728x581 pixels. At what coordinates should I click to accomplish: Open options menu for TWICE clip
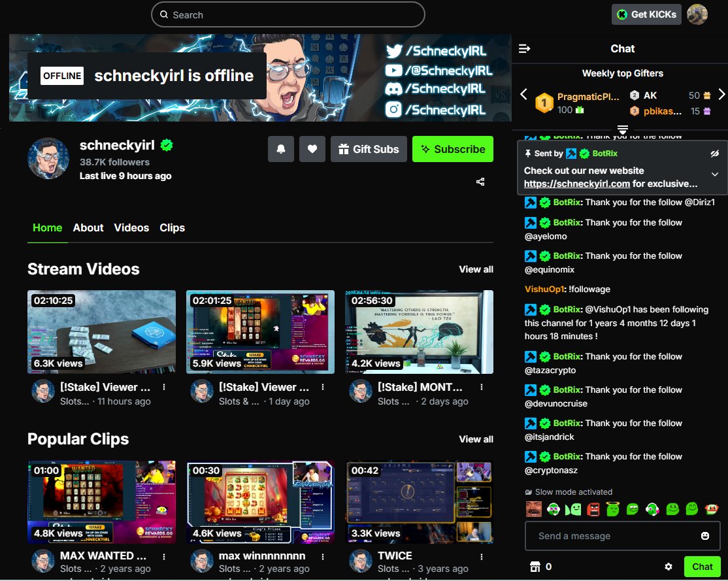[482, 556]
